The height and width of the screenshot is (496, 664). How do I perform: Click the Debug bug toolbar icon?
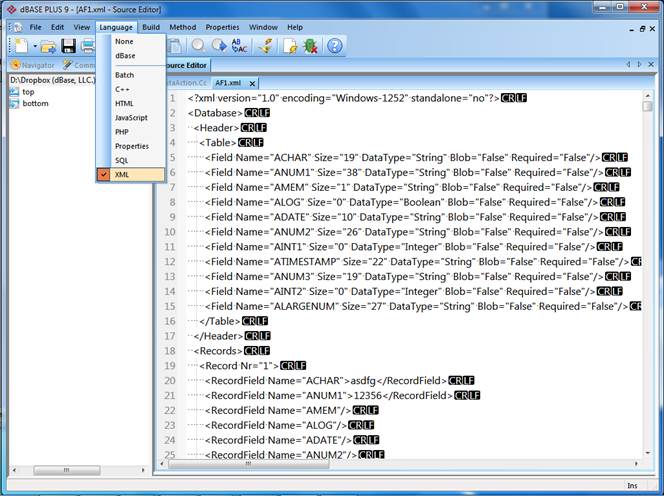310,46
